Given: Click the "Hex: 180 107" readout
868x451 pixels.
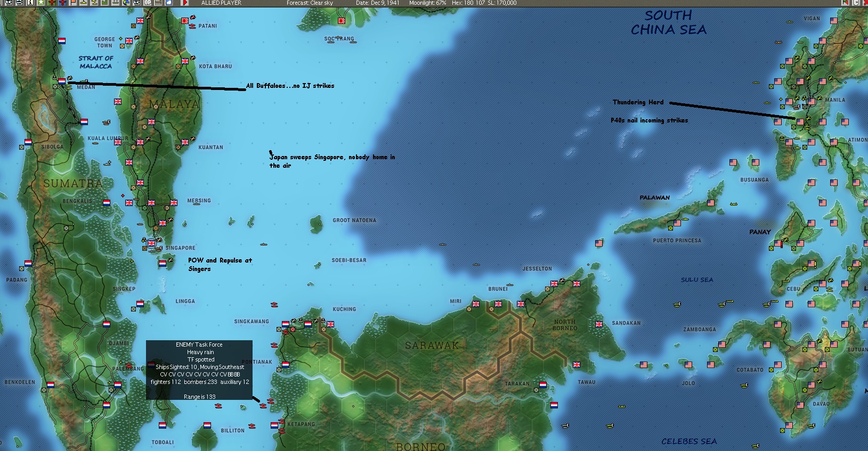Looking at the screenshot, I should 469,3.
